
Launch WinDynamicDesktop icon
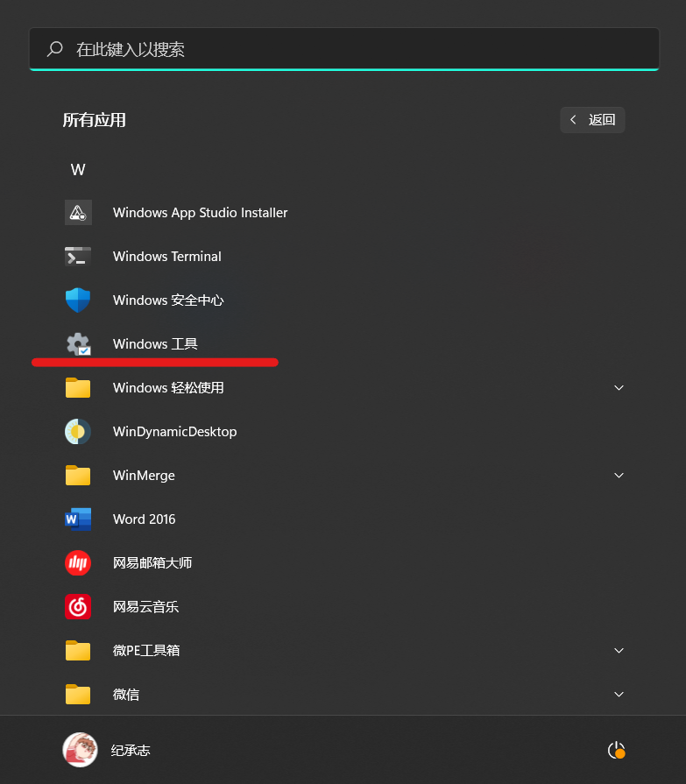[78, 432]
